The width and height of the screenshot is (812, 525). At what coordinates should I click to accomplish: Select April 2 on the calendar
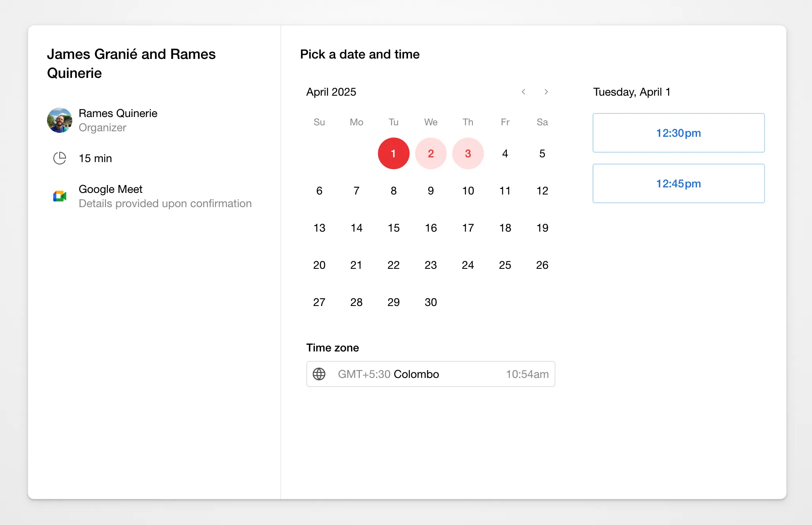[431, 153]
